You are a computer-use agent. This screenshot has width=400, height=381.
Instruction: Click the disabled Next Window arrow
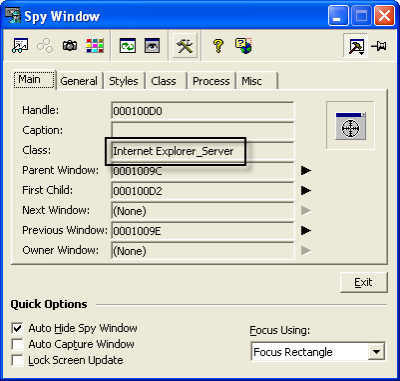306,211
